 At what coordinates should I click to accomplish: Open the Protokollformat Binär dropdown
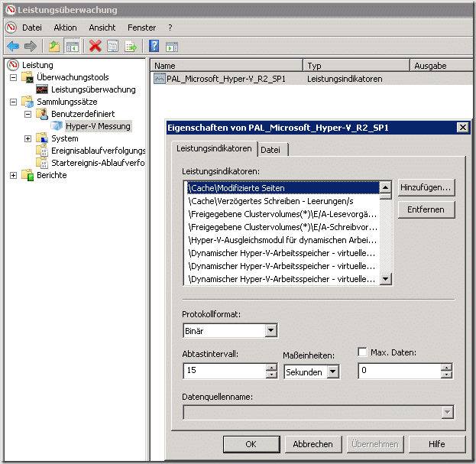pyautogui.click(x=271, y=330)
